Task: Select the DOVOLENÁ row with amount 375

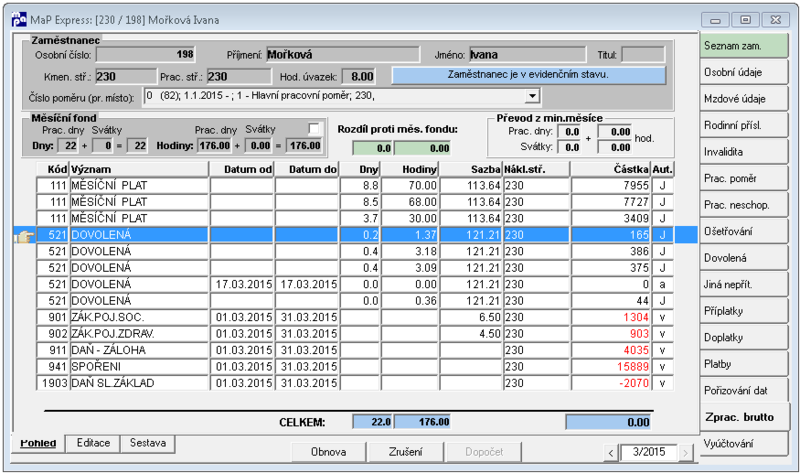Action: click(355, 268)
